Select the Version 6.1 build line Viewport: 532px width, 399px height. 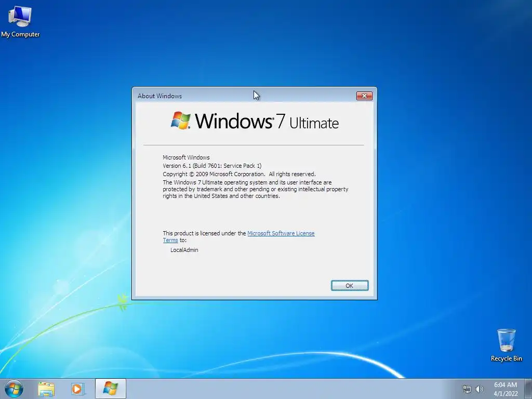(x=212, y=166)
